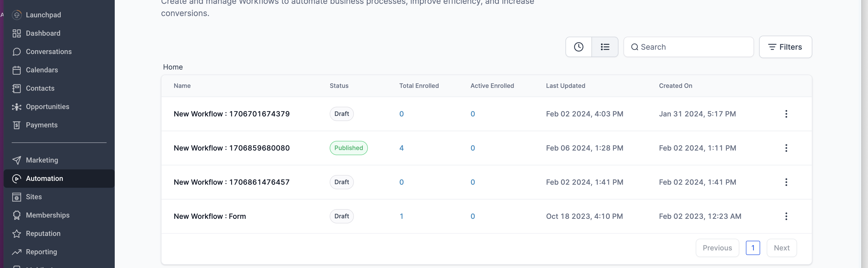Click the Dashboard grid icon
Screen dimensions: 868x268
point(17,33)
